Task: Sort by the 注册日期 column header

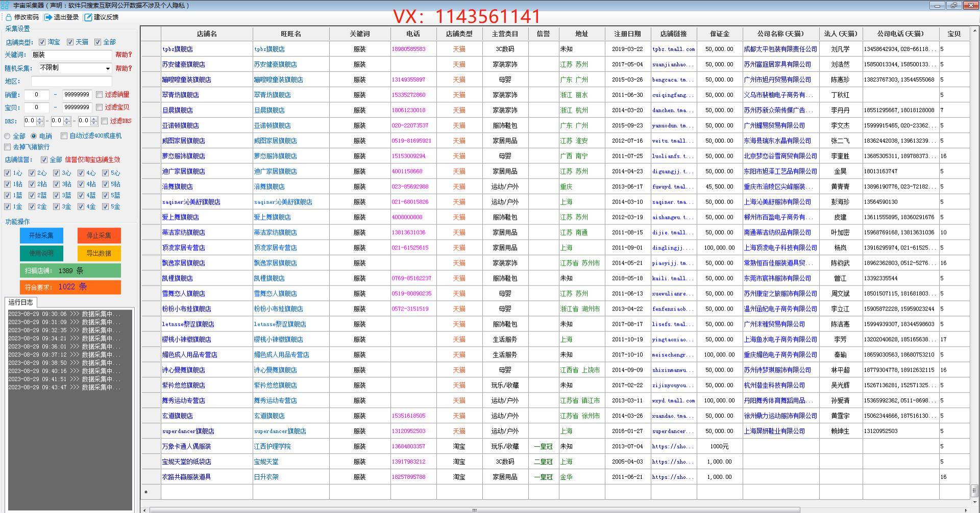Action: (x=627, y=34)
